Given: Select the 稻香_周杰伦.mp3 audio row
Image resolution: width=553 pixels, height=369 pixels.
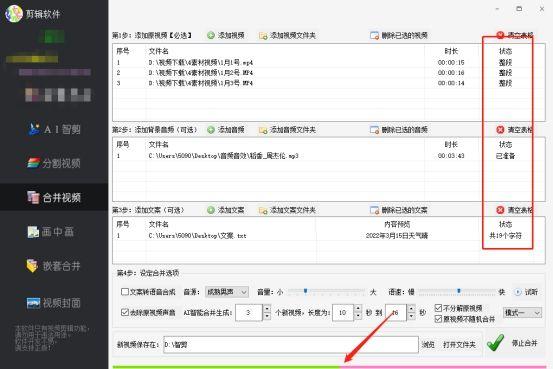Looking at the screenshot, I should point(329,156).
